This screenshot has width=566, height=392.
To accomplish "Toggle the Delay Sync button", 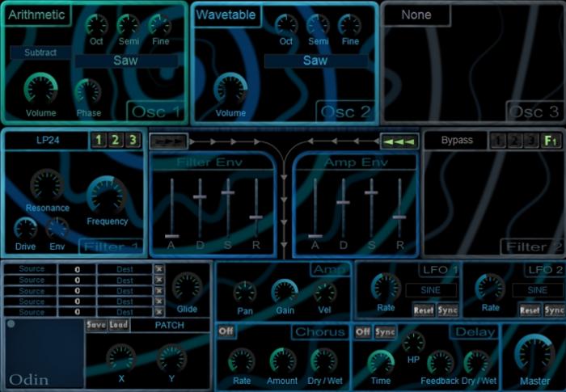I will click(x=386, y=332).
